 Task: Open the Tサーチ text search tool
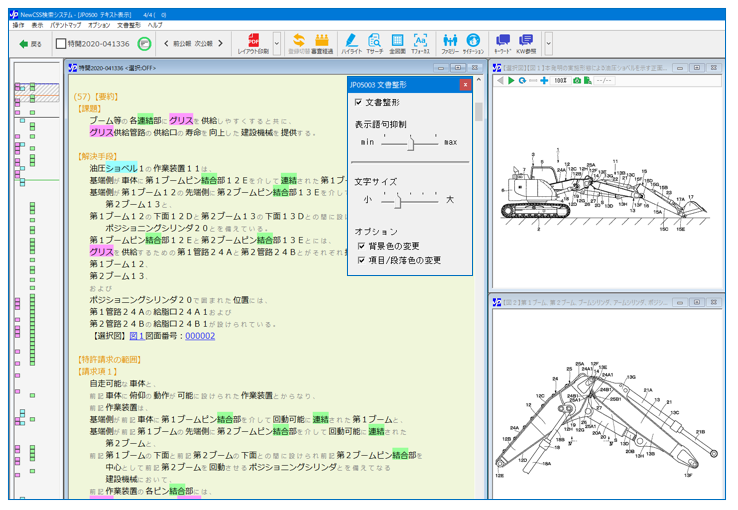click(375, 44)
